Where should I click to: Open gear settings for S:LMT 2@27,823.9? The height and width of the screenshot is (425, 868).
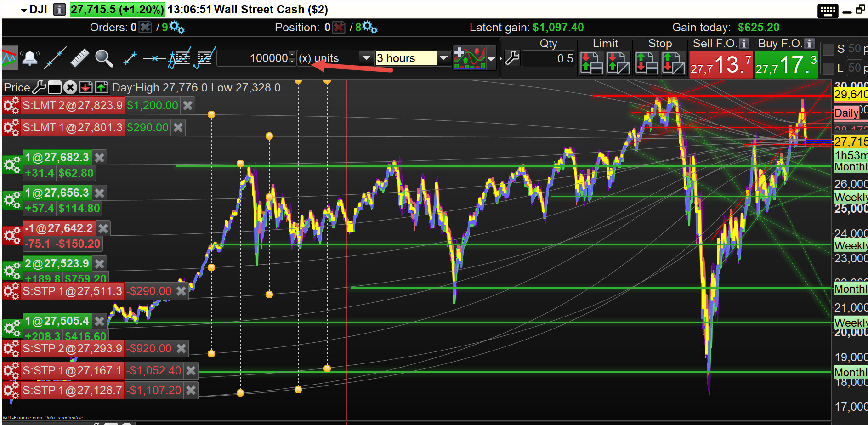click(11, 106)
